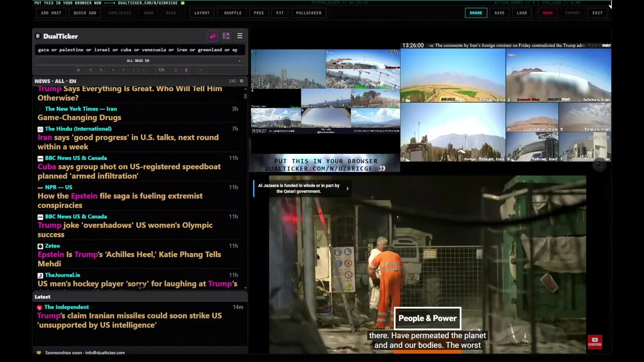Screen dimensions: 644x362
Task: Open the LAYOUT menu
Action: [x=202, y=13]
